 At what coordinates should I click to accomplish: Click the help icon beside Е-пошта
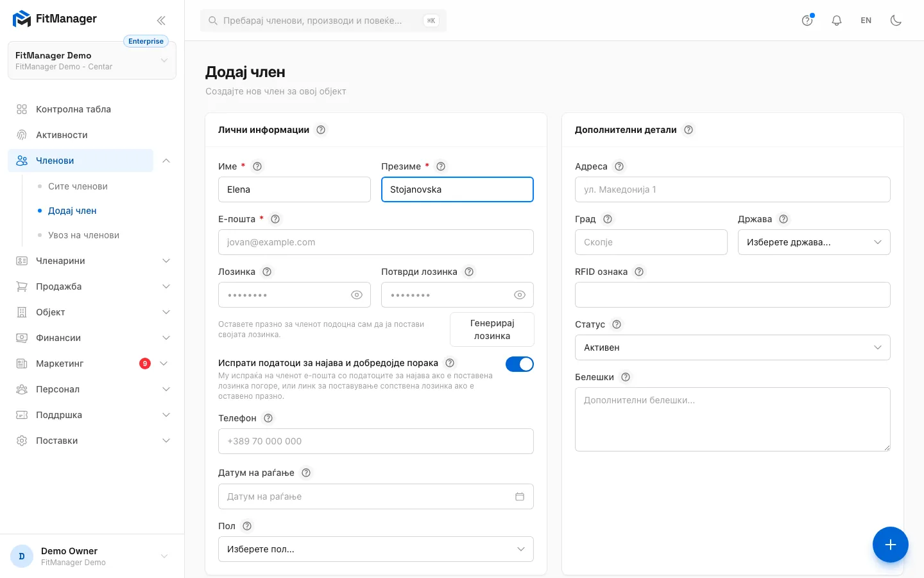click(x=275, y=219)
